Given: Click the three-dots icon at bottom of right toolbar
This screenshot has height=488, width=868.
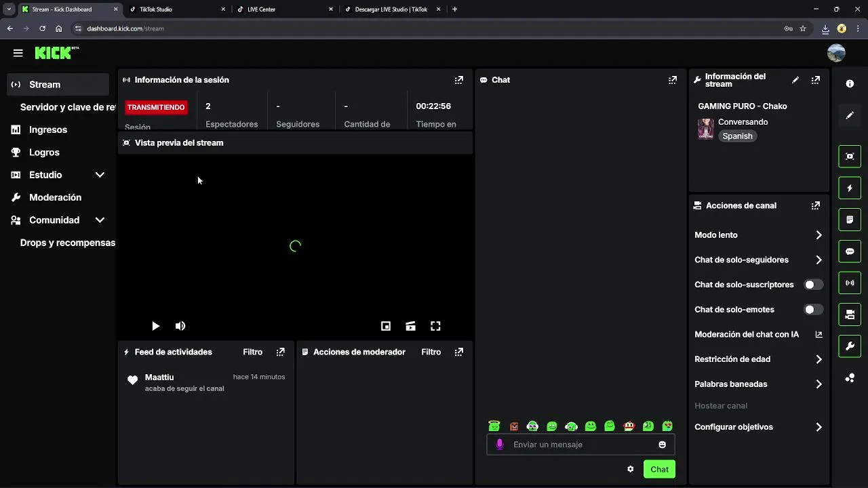Looking at the screenshot, I should pyautogui.click(x=850, y=378).
